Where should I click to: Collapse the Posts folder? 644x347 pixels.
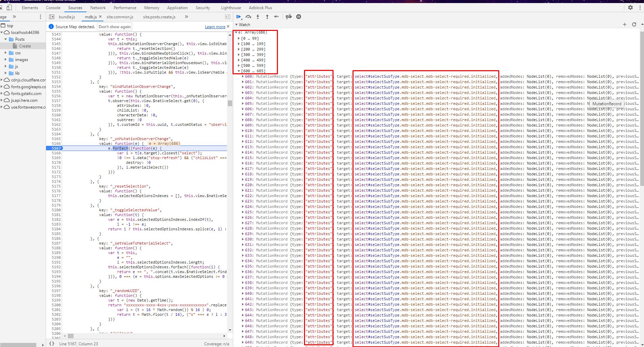(6, 39)
